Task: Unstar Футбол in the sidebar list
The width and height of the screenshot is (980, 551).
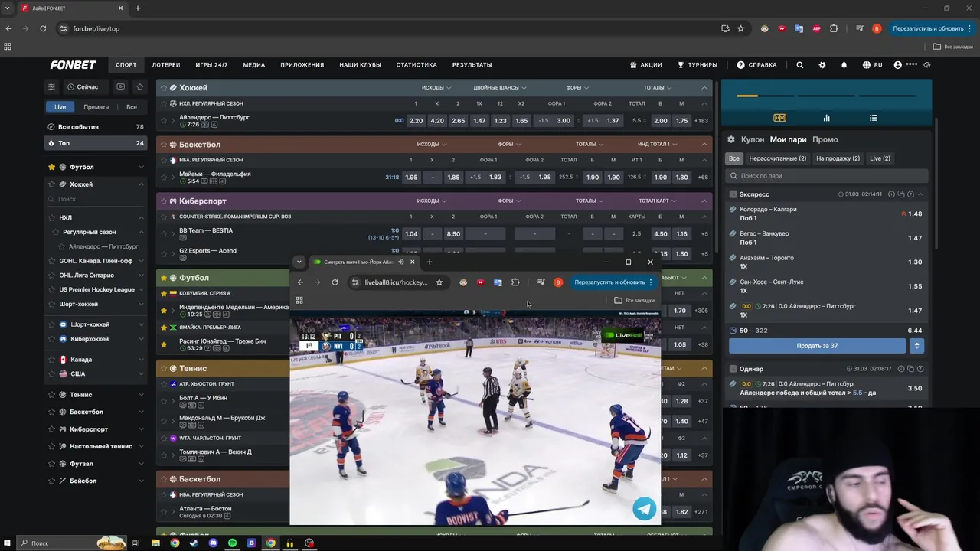Action: [x=52, y=167]
